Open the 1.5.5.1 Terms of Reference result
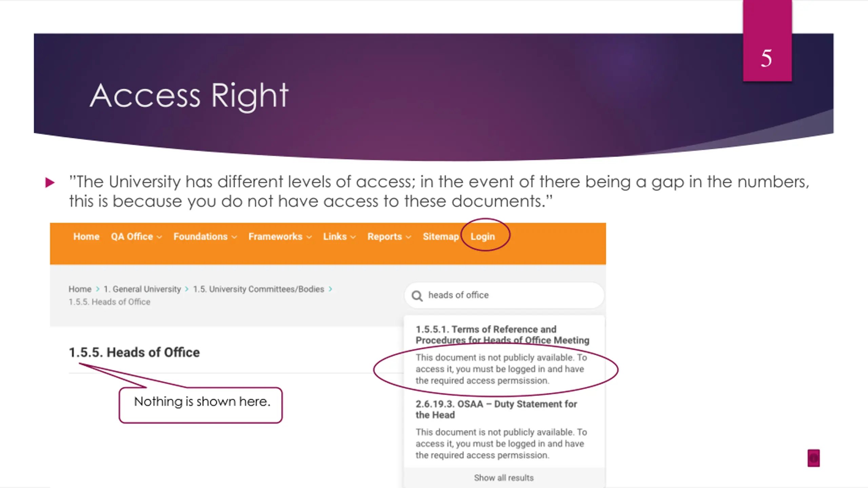This screenshot has height=488, width=868. (x=502, y=335)
